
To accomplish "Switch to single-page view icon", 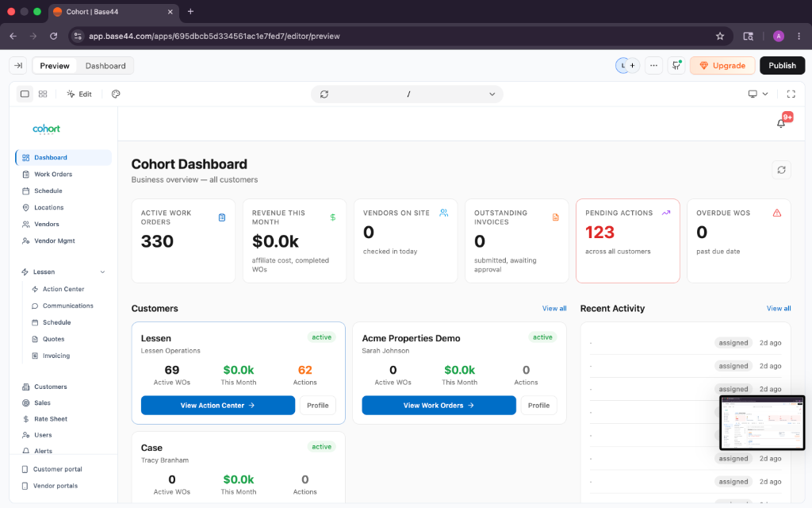I will click(25, 94).
